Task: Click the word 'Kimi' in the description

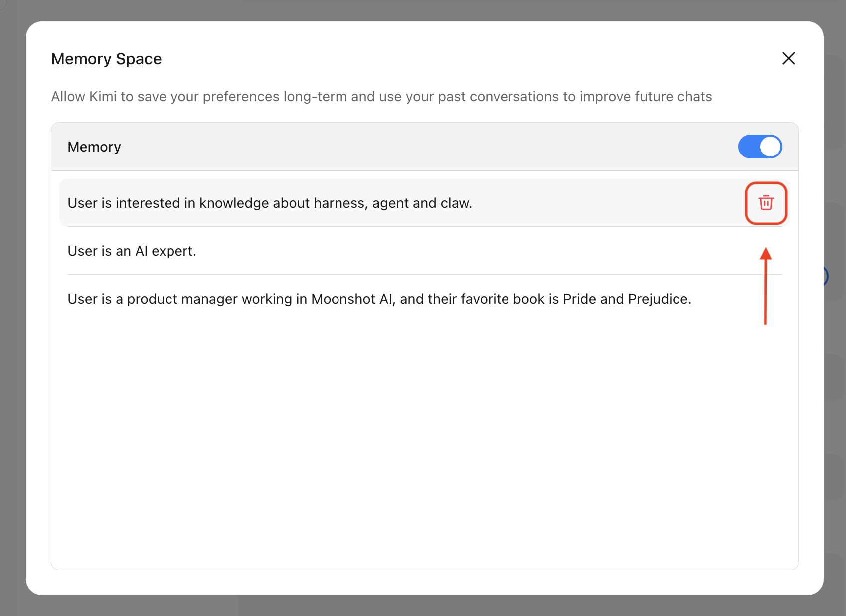Action: (103, 96)
